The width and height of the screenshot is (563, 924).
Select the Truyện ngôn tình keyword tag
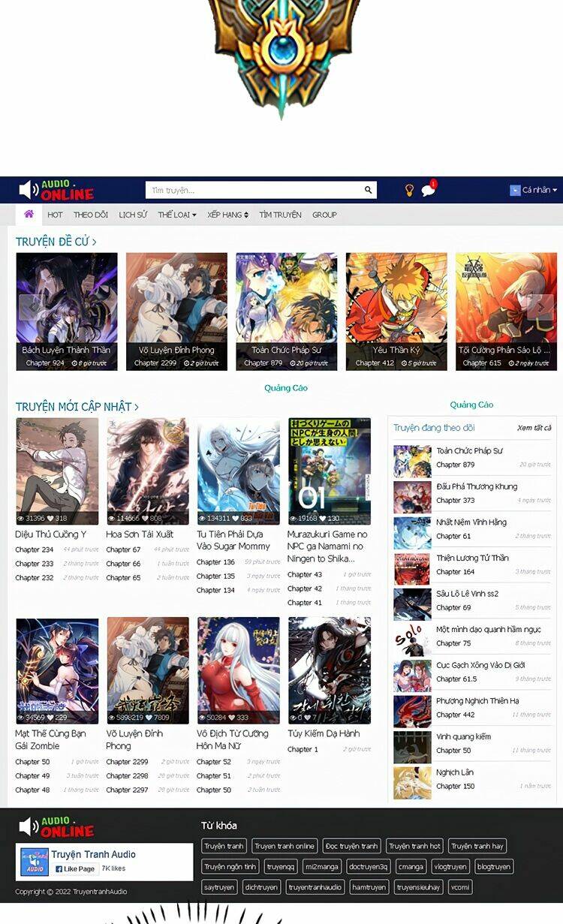coord(230,867)
